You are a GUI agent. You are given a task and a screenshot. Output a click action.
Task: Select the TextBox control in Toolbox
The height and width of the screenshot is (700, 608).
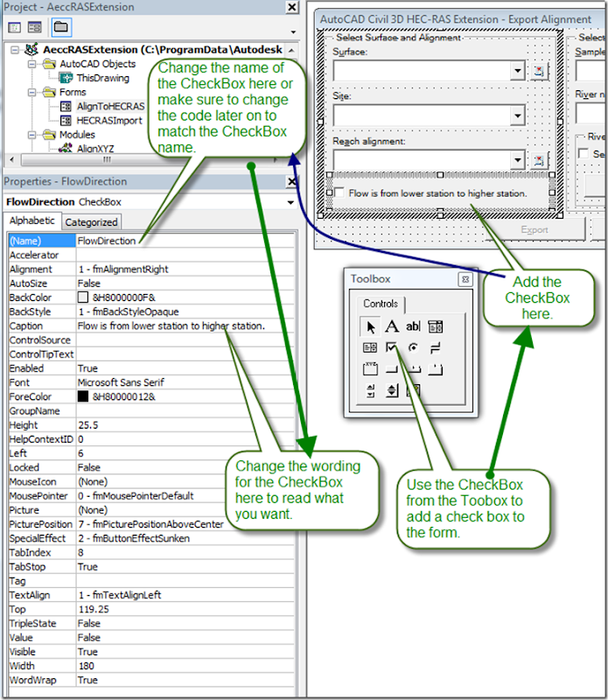click(x=413, y=326)
